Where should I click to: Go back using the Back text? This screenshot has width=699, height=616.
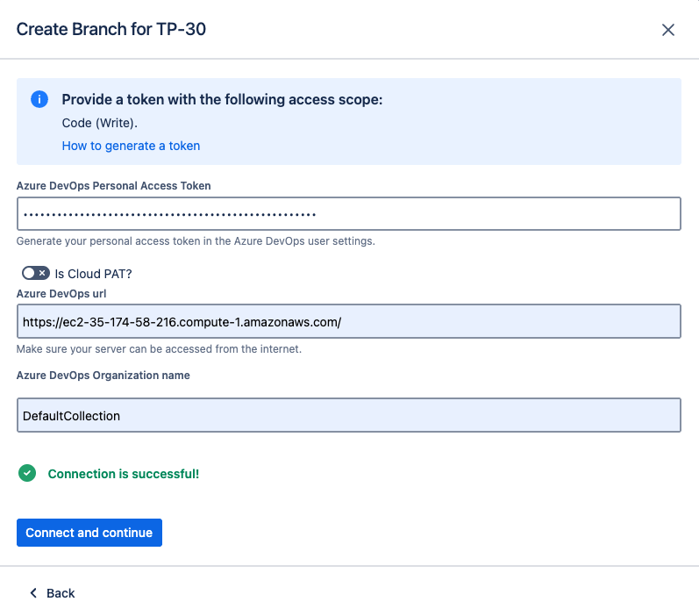[61, 593]
